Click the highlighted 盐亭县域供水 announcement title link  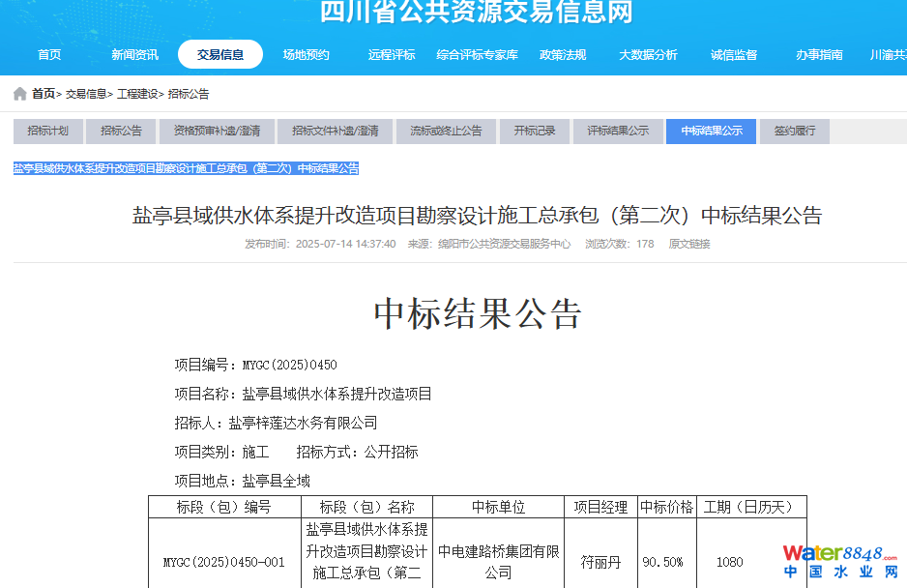click(186, 168)
